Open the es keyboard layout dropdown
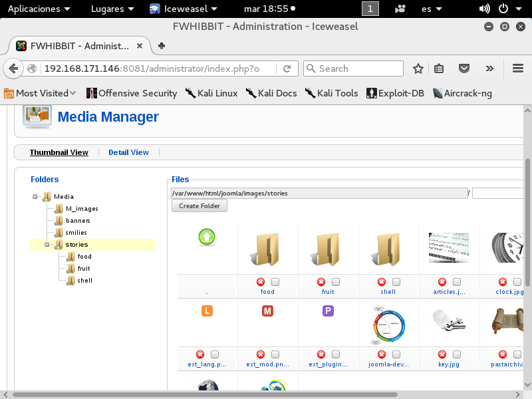 pos(432,9)
